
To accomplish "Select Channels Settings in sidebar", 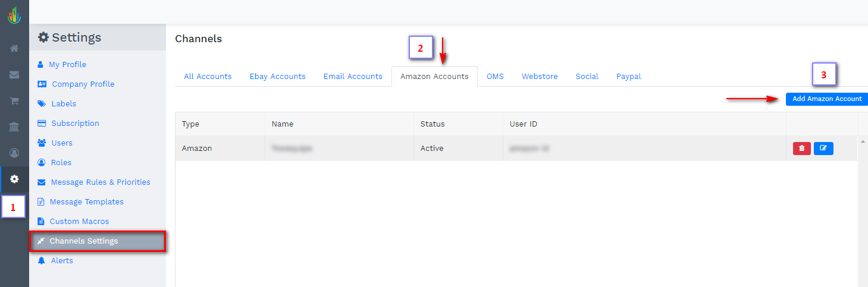I will 84,241.
